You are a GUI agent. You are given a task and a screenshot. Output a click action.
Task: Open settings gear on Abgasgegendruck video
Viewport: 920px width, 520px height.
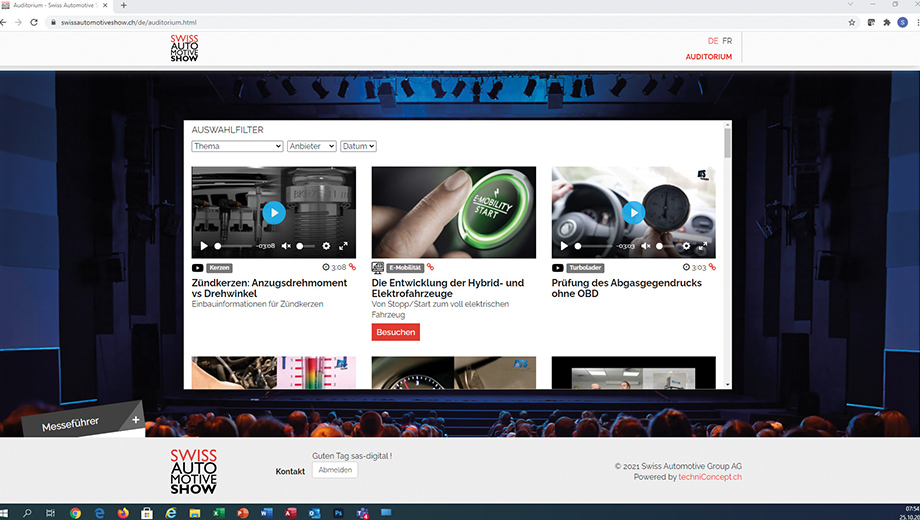[686, 246]
